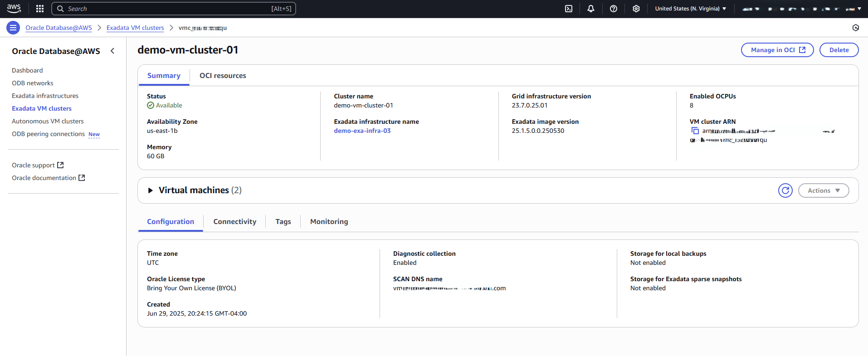Click the demo-vm-cluster-01 page heading
The image size is (868, 356).
[188, 50]
